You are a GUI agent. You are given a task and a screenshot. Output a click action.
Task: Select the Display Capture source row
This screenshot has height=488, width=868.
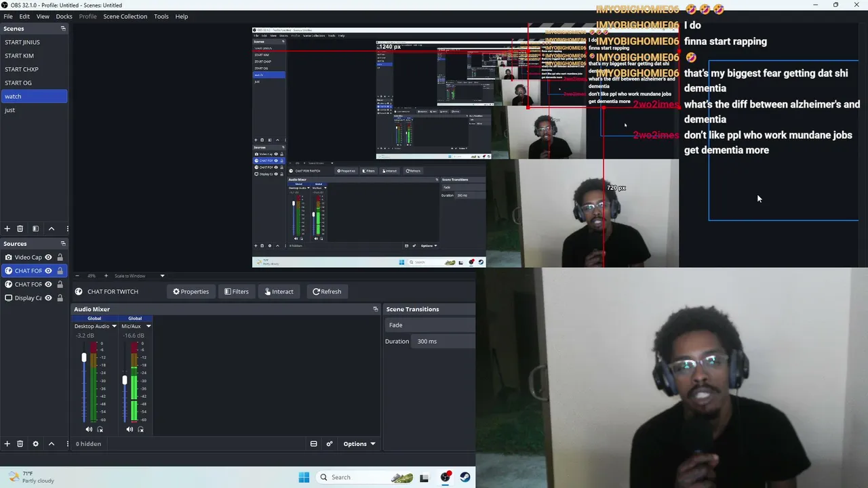pos(34,298)
